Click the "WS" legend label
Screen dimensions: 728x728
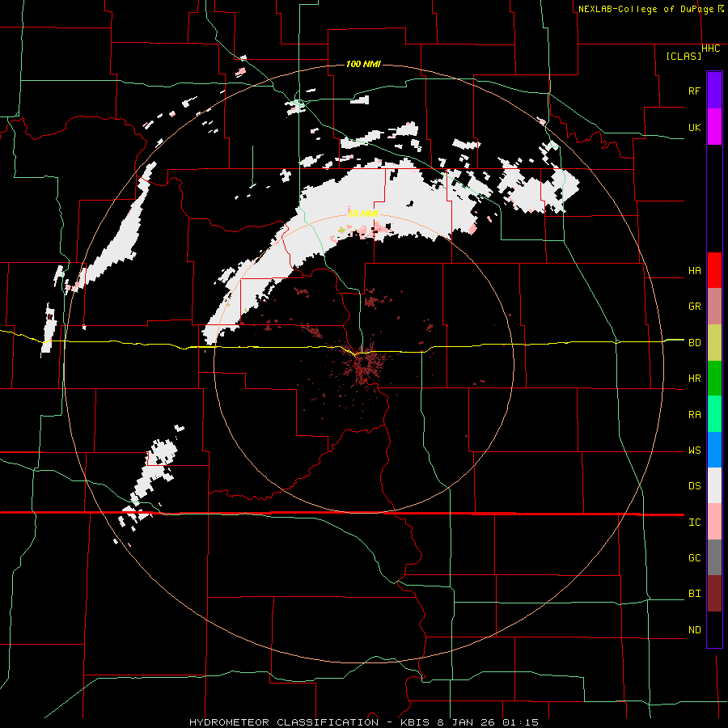pos(694,451)
